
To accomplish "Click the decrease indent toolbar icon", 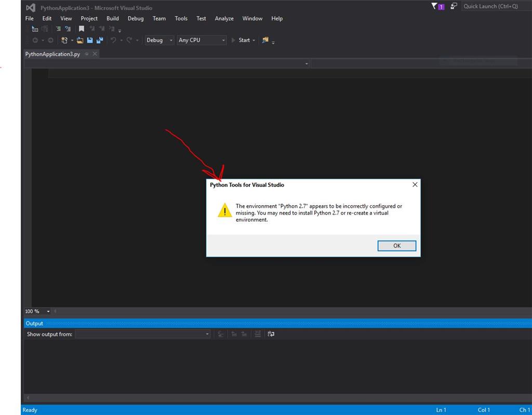I will (x=58, y=29).
